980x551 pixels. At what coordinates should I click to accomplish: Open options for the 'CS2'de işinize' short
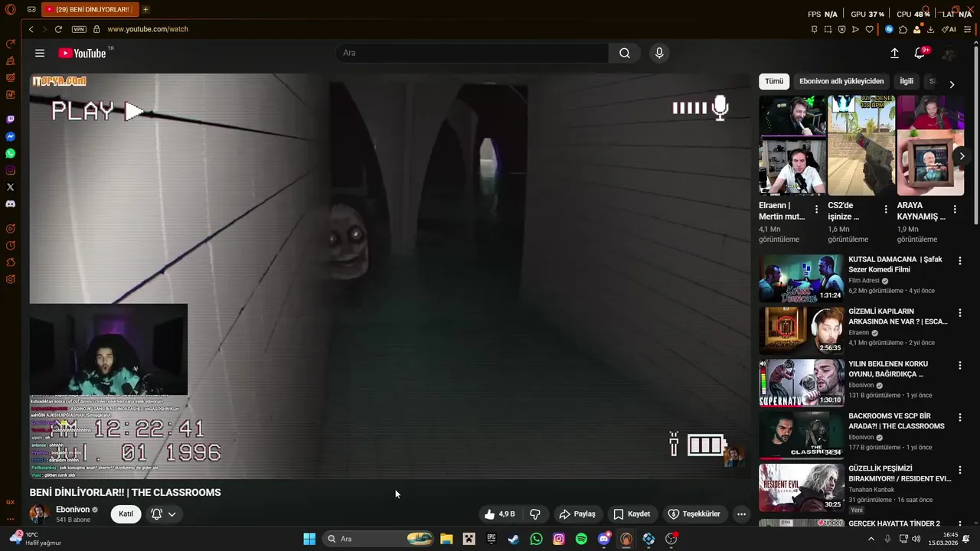point(886,209)
